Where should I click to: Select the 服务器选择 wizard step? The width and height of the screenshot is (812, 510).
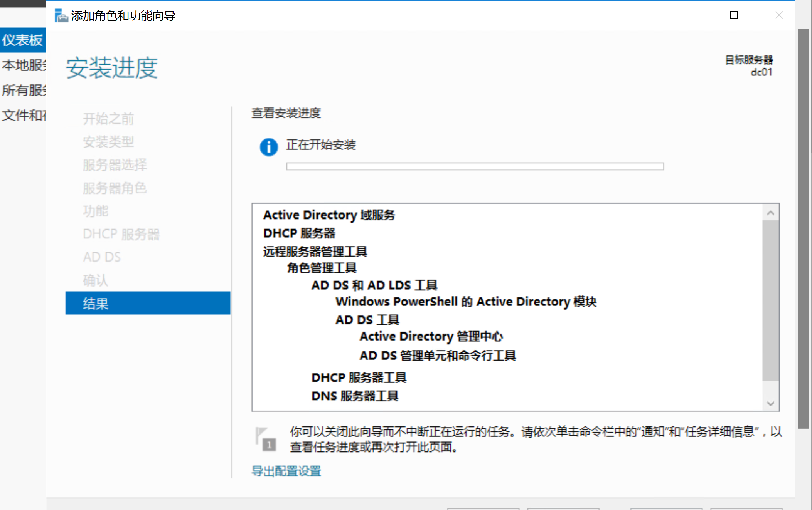tap(115, 165)
